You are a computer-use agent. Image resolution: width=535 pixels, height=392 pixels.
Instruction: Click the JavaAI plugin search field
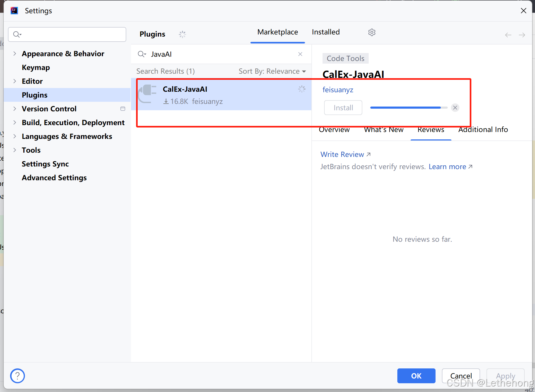(x=221, y=54)
